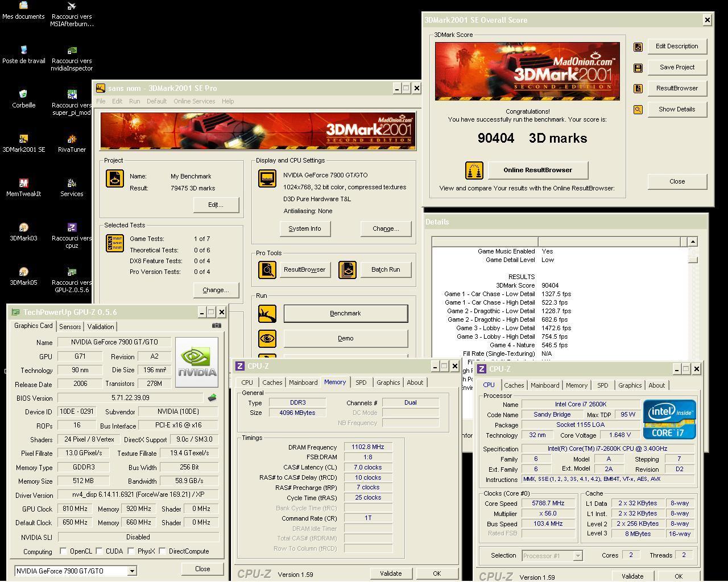728x582 pixels.
Task: Open the super_pi_mod shortcut icon
Action: click(x=72, y=95)
